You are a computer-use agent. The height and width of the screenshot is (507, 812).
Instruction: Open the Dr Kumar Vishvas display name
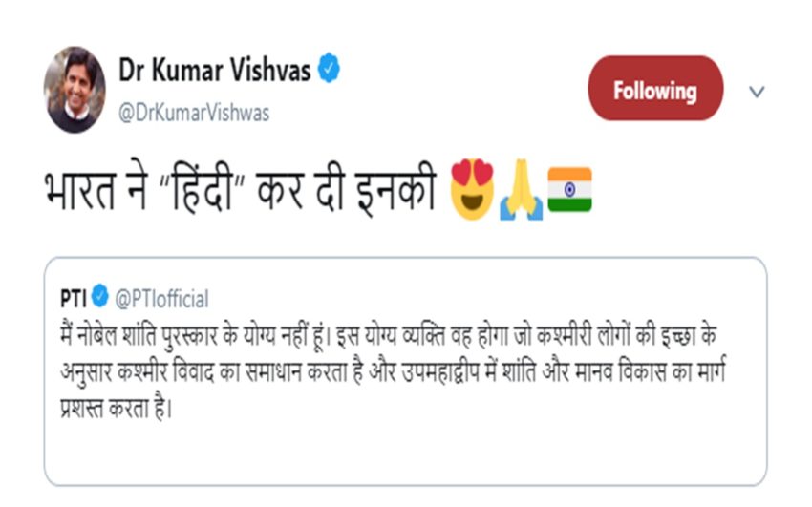coord(214,71)
